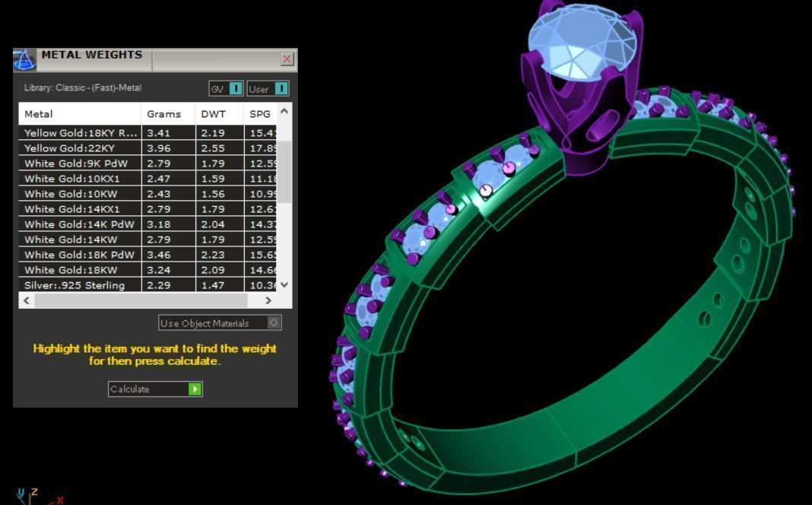This screenshot has width=812, height=505.
Task: Select the White Gold:14KX1 row
Action: (x=147, y=209)
